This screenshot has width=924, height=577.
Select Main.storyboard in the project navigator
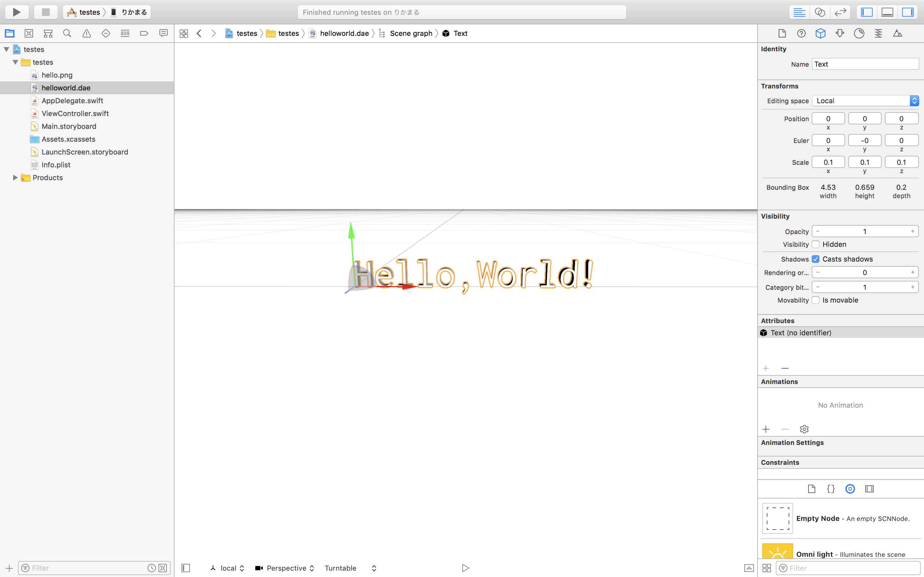[69, 126]
